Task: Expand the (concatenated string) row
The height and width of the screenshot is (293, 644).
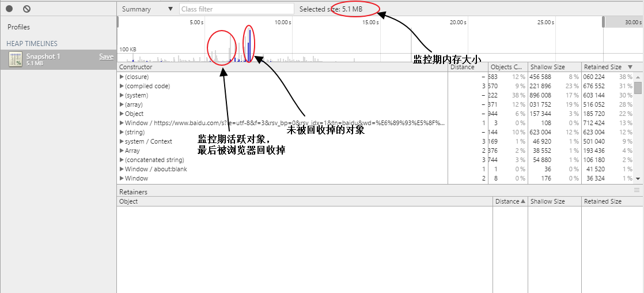Action: point(122,160)
